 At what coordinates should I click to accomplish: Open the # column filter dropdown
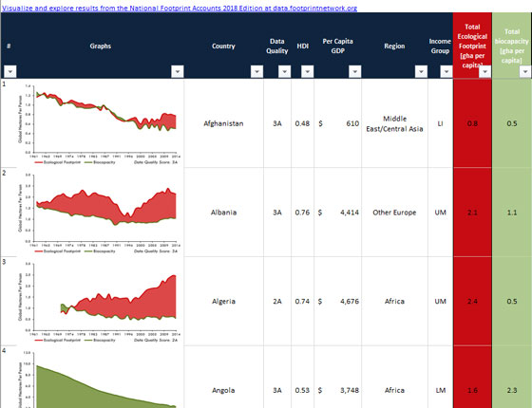pyautogui.click(x=9, y=71)
